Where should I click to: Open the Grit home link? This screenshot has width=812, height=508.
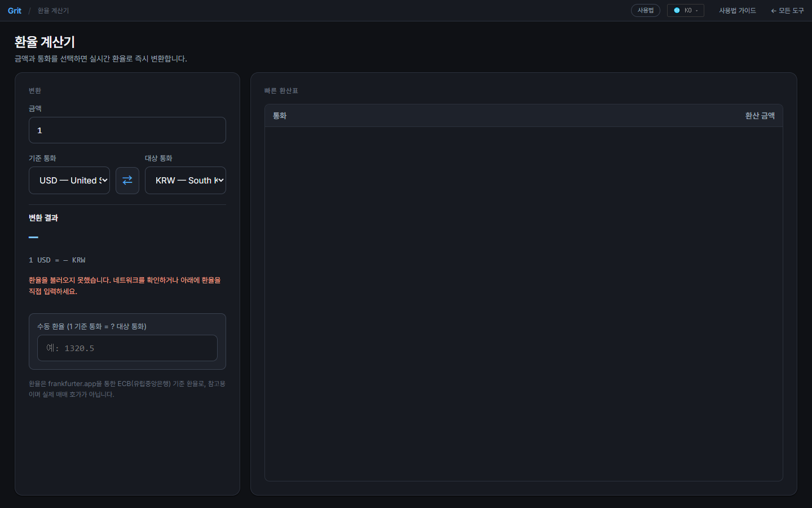pos(15,11)
